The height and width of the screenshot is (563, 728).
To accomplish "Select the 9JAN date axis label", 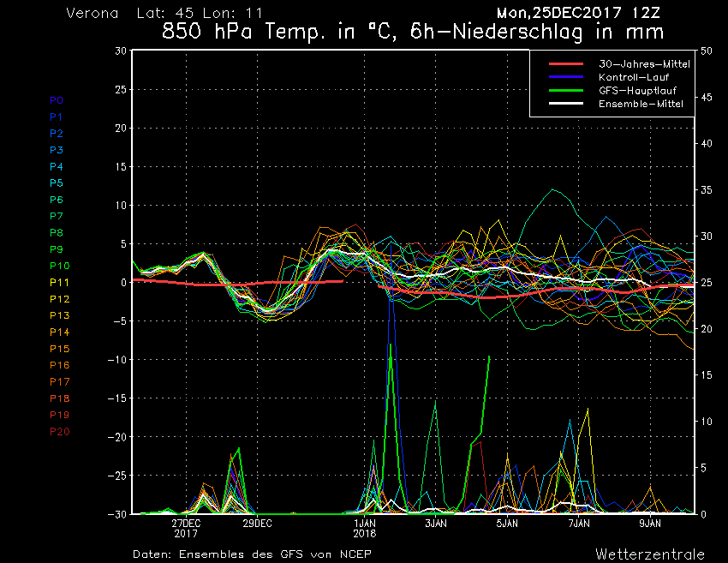I will pyautogui.click(x=650, y=523).
